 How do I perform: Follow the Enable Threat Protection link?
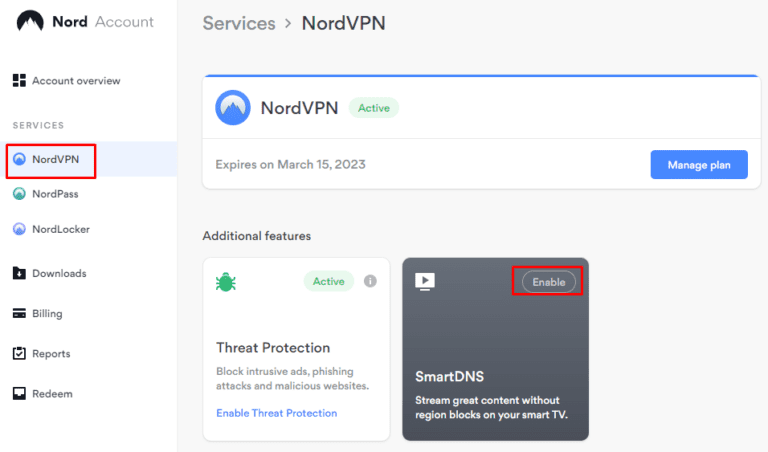276,413
